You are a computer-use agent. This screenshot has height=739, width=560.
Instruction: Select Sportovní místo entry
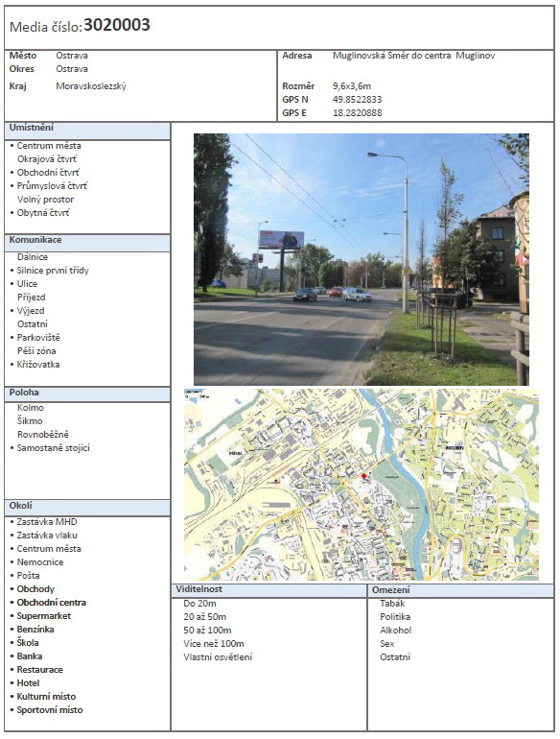[x=50, y=710]
